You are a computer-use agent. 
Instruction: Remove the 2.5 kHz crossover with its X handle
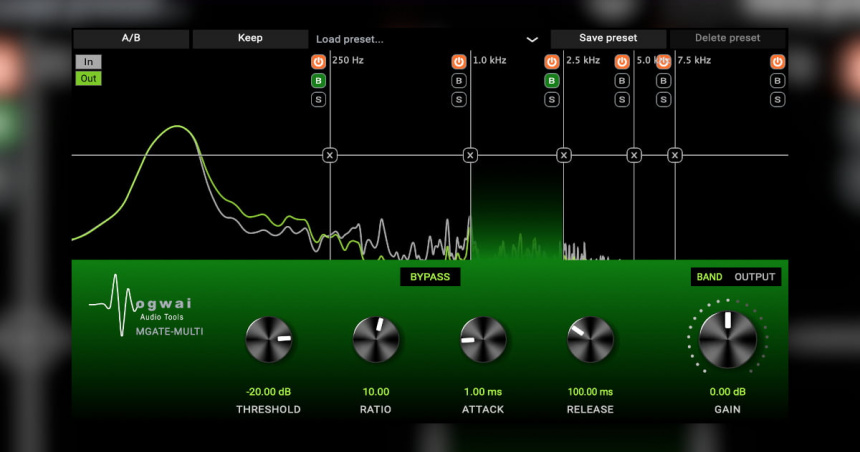coord(563,155)
